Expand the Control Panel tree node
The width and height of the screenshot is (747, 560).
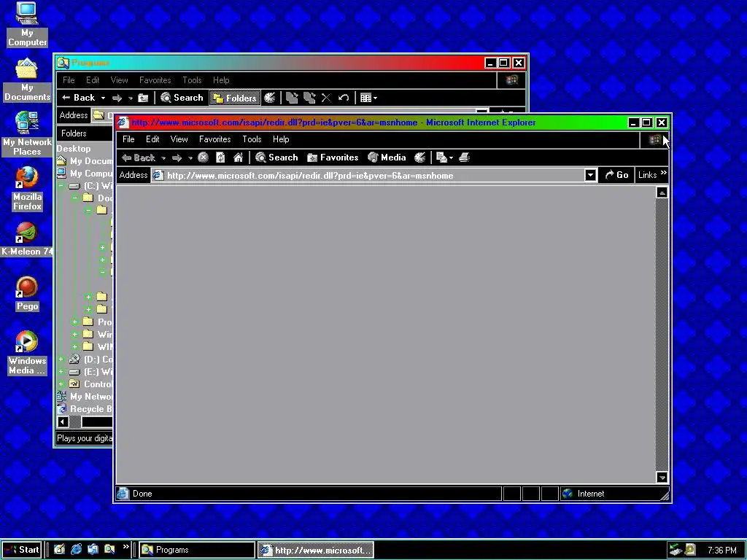click(x=61, y=384)
